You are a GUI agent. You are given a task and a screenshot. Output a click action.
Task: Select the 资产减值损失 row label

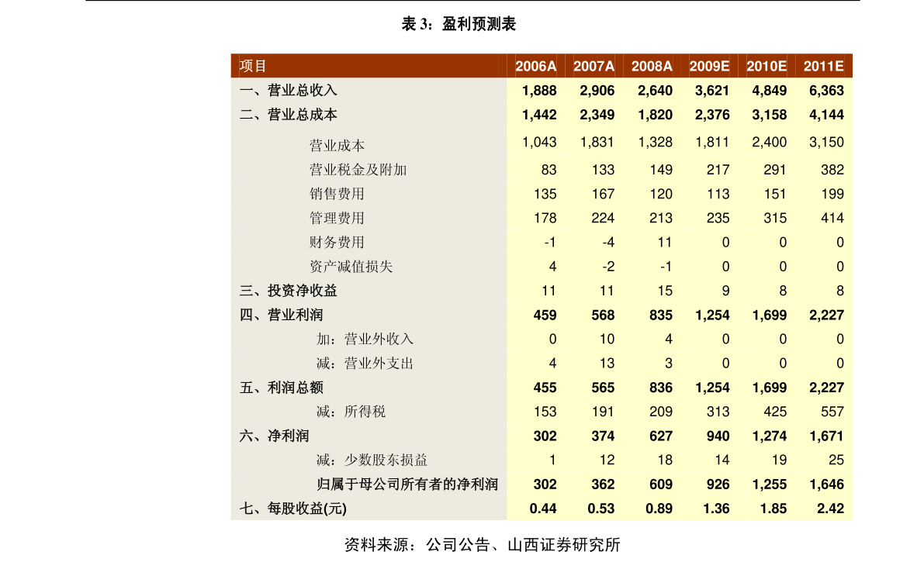tap(351, 267)
